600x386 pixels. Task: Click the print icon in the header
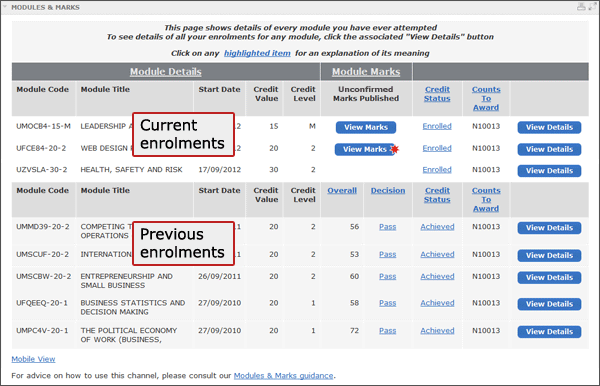[x=581, y=7]
